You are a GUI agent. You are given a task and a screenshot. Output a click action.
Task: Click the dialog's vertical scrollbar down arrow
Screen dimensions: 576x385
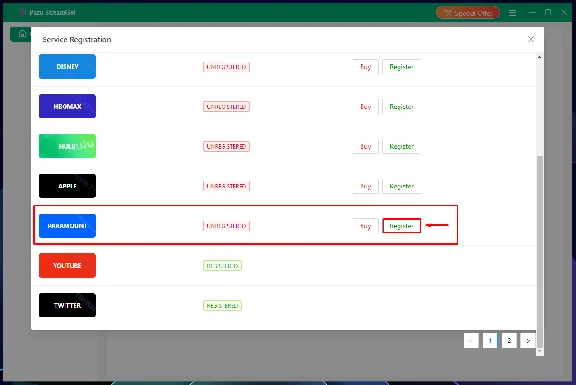coord(539,351)
